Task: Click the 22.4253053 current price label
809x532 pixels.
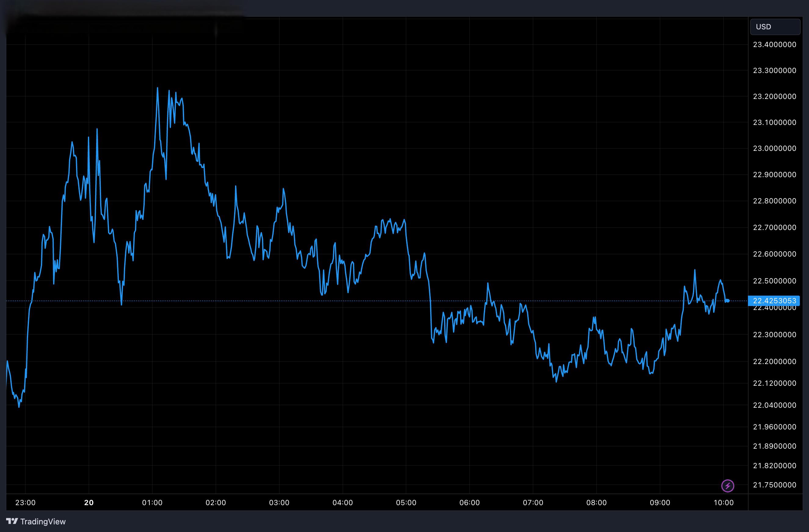Action: click(x=774, y=301)
